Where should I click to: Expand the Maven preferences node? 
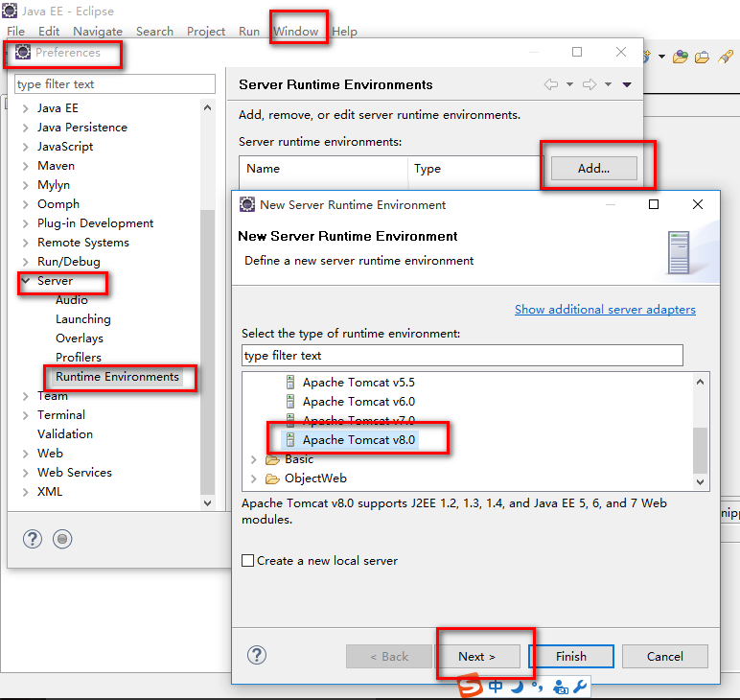pos(26,166)
